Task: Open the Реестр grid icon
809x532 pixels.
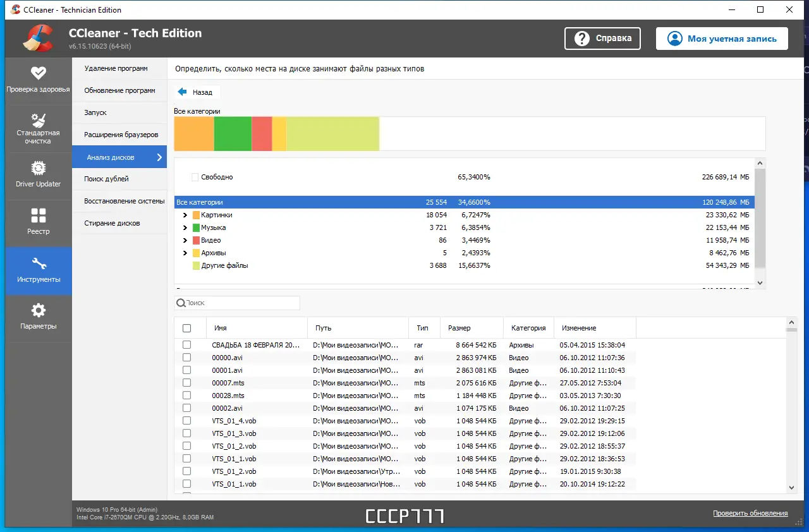Action: coord(39,216)
